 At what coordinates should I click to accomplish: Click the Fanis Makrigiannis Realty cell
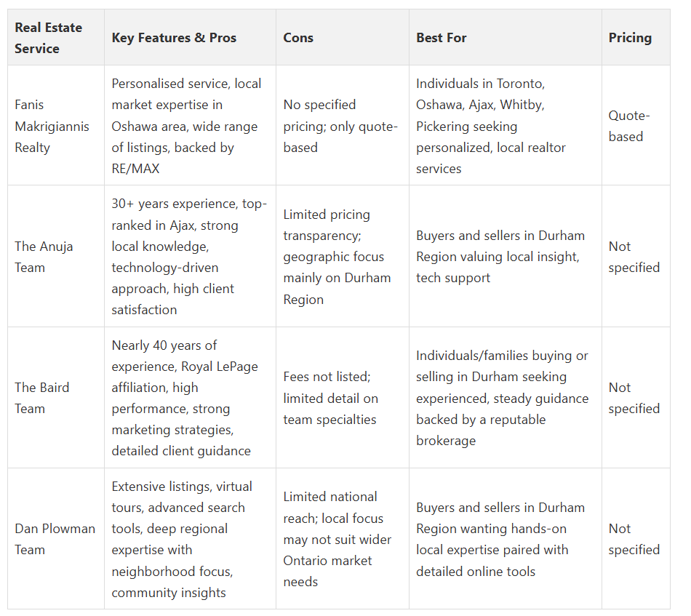52,126
